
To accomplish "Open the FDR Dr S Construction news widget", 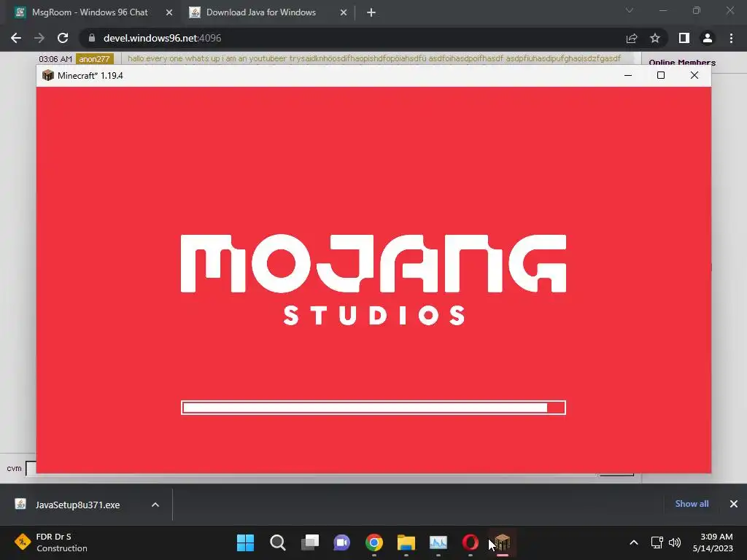I will pos(51,542).
